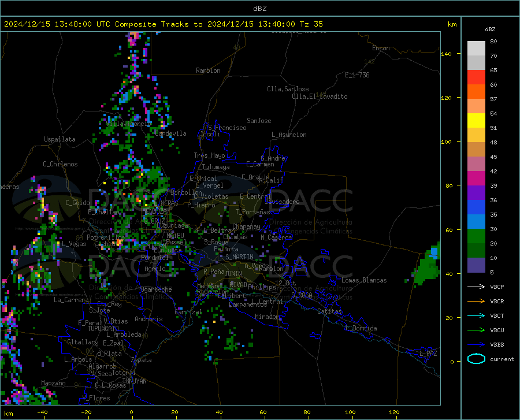This screenshot has height=420, width=520.
Task: Click the 'V_Flores' map label
Action: tap(96, 398)
